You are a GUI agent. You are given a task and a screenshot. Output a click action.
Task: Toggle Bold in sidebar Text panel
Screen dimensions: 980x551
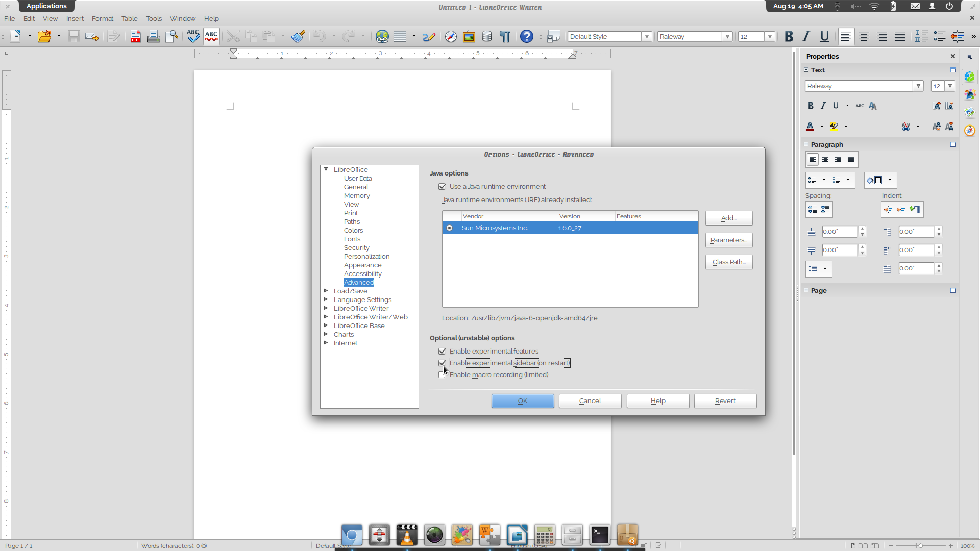pos(811,106)
